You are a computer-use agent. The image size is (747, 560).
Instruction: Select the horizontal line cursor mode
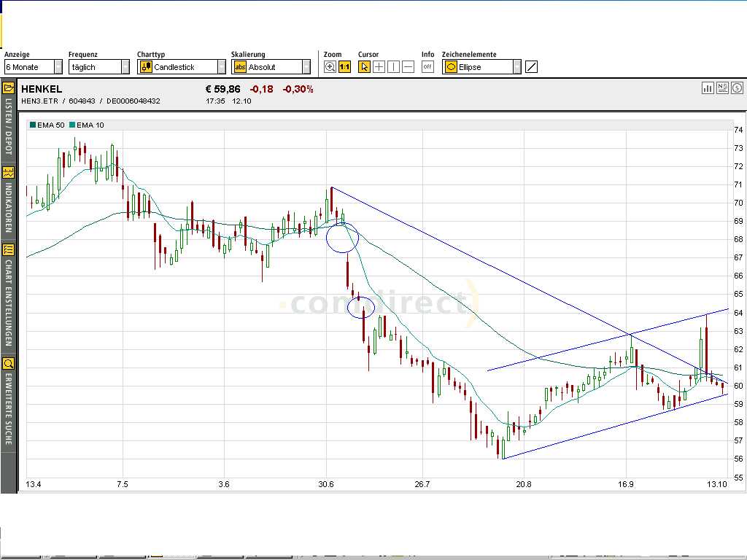409,67
